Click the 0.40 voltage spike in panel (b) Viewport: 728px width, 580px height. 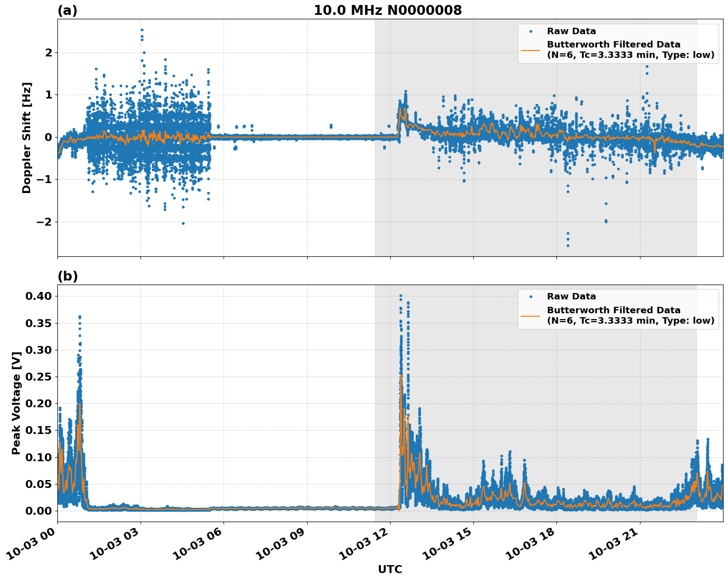[x=401, y=295]
